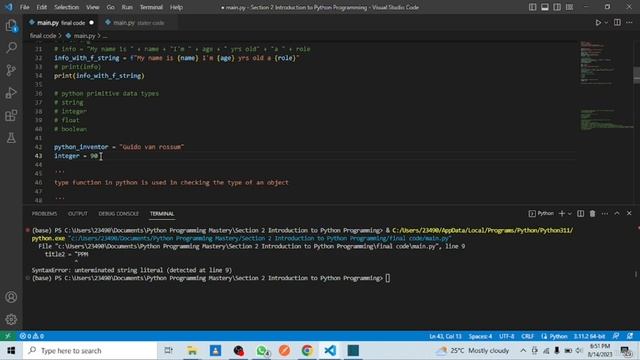The width and height of the screenshot is (640, 360).
Task: Open notifications bell in status bar
Action: click(630, 336)
